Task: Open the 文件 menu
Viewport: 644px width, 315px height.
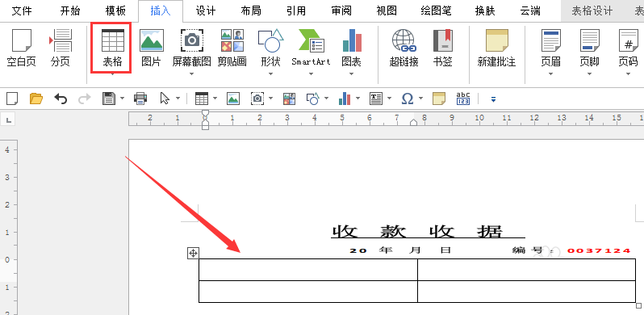Action: pyautogui.click(x=22, y=10)
